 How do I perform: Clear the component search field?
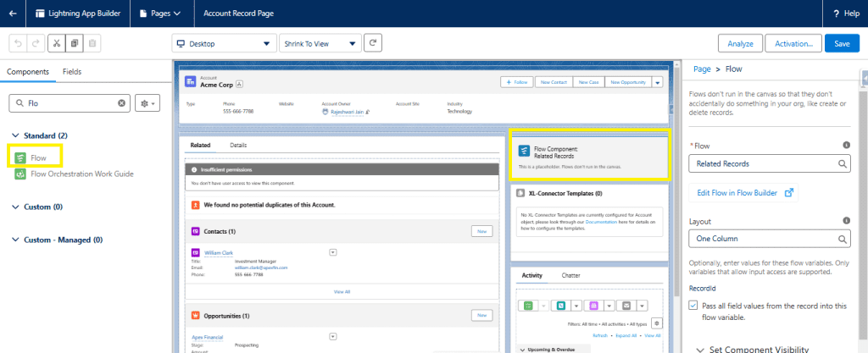(122, 103)
